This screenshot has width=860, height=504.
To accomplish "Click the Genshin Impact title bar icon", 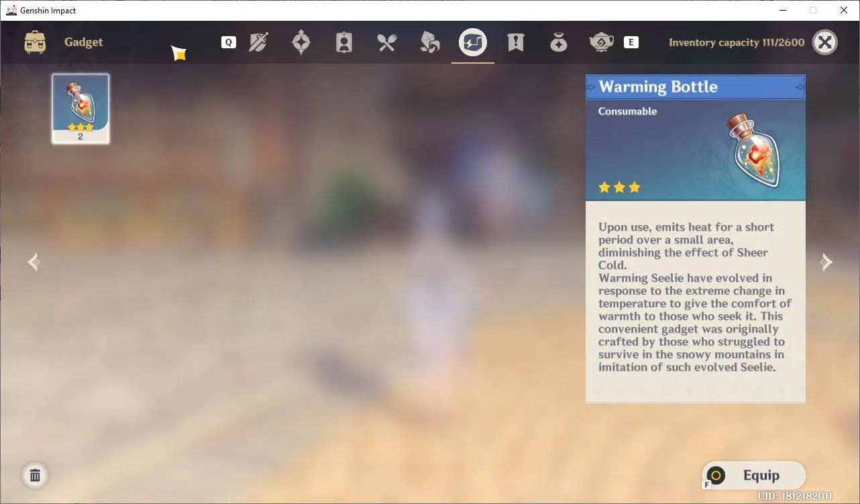I will (11, 10).
